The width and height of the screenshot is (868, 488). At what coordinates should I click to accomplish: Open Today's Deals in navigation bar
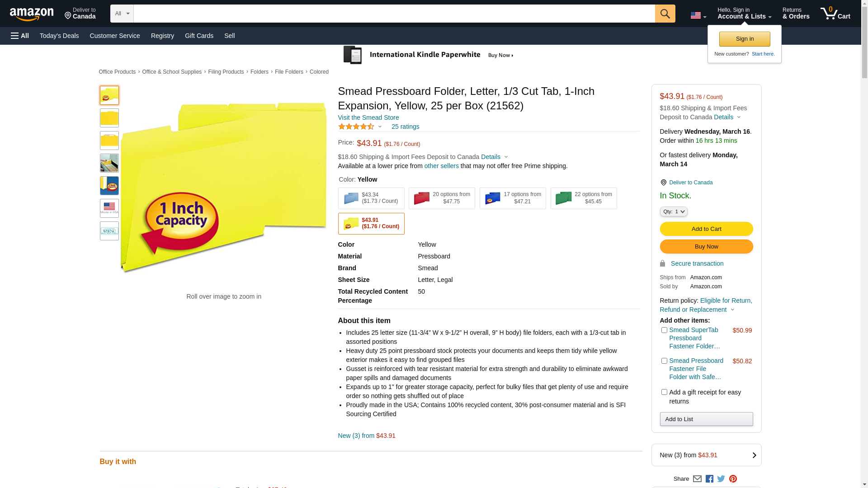pyautogui.click(x=59, y=36)
